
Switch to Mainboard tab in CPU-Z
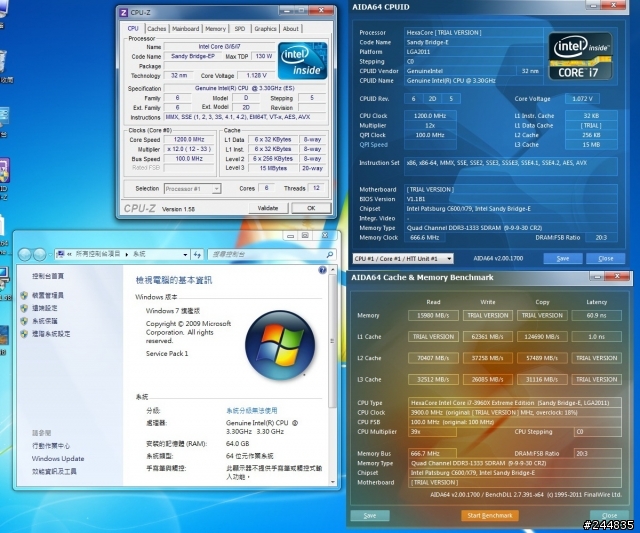[x=186, y=29]
